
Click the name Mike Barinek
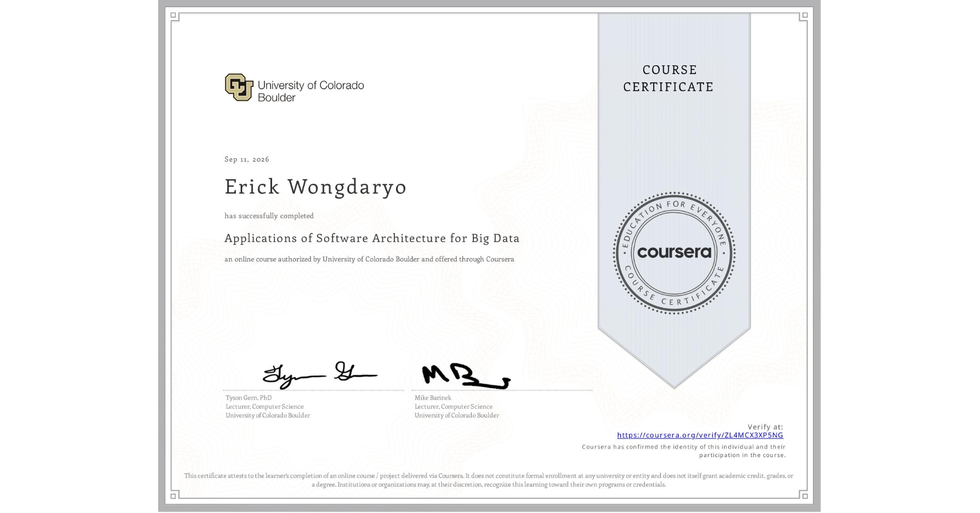pyautogui.click(x=432, y=397)
